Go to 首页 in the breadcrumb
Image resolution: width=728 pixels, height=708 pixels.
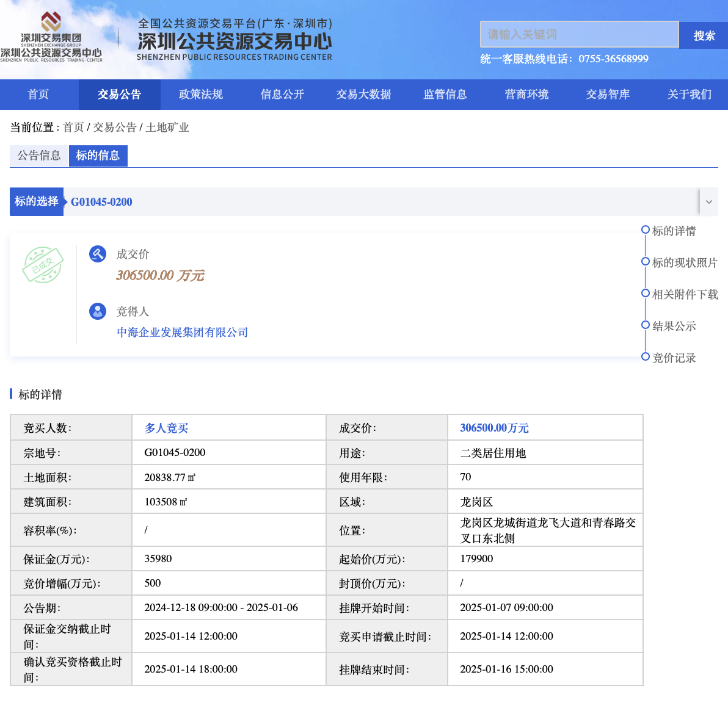tap(73, 128)
